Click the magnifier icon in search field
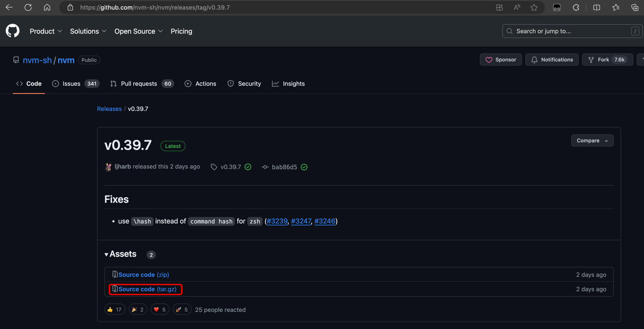Viewport: 644px width, 329px height. click(510, 31)
